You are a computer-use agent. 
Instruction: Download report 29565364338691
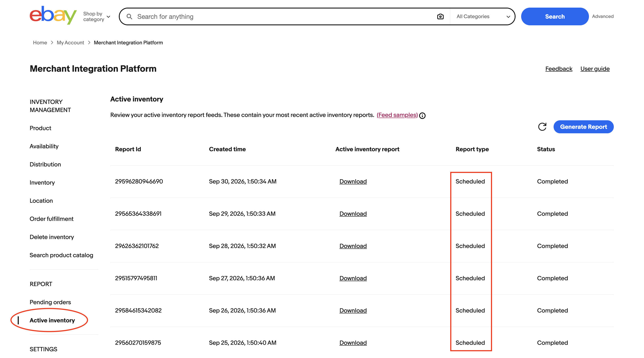tap(353, 214)
